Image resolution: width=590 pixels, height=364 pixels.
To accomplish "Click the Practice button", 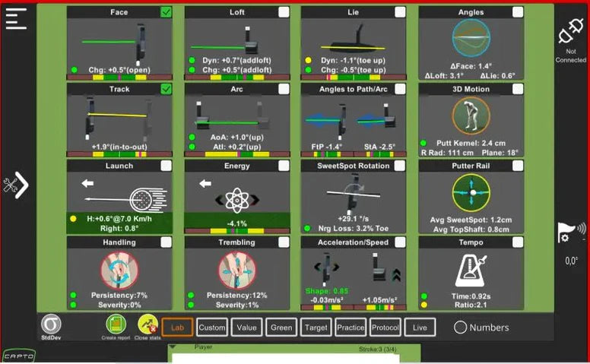I will 351,328.
